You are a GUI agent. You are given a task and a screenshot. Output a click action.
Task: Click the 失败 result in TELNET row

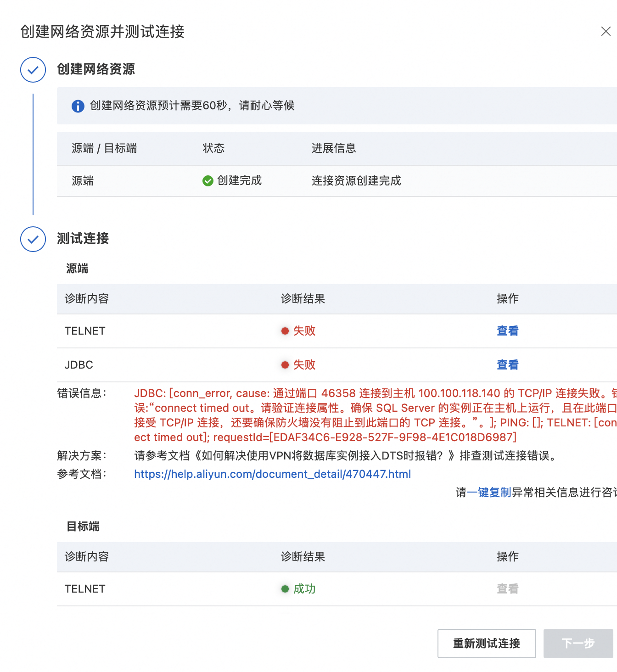304,331
